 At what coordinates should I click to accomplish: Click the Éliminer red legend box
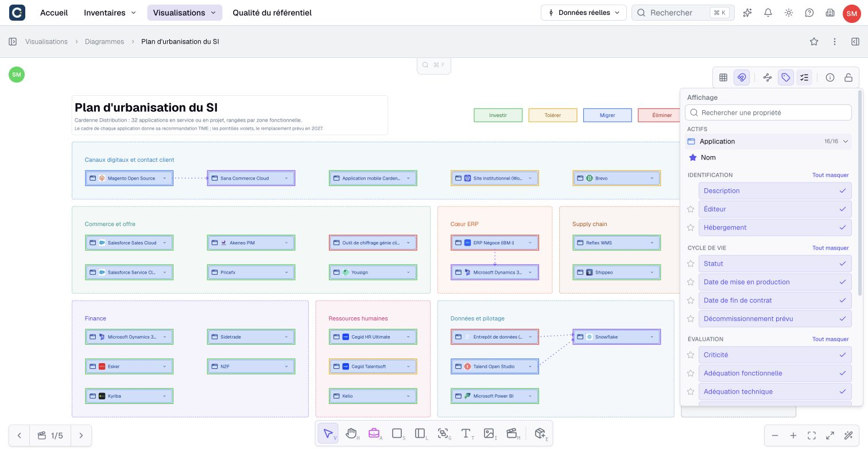[662, 115]
